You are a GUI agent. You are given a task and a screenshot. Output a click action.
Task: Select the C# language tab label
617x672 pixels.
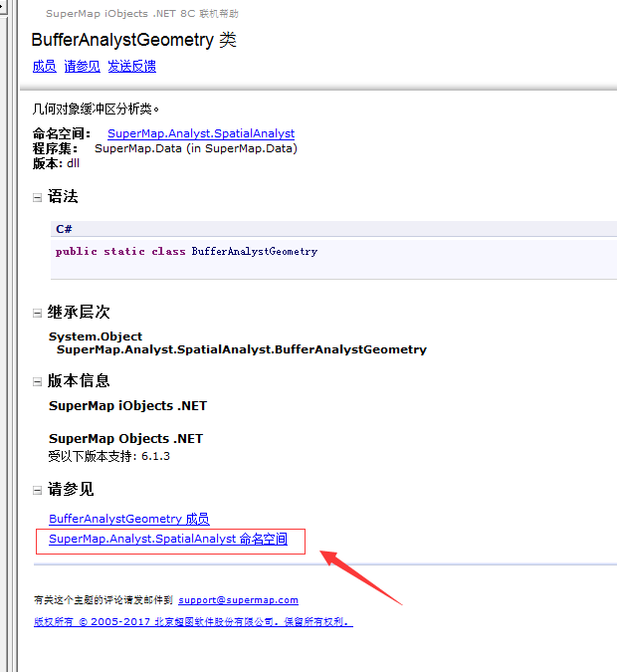click(x=64, y=229)
